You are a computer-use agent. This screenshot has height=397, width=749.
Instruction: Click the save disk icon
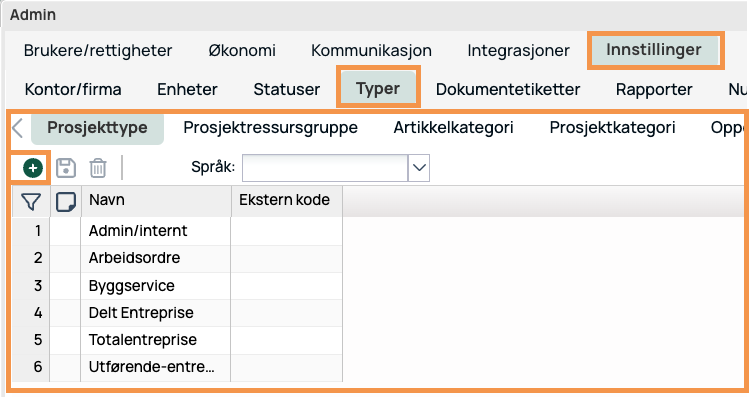[x=66, y=168]
